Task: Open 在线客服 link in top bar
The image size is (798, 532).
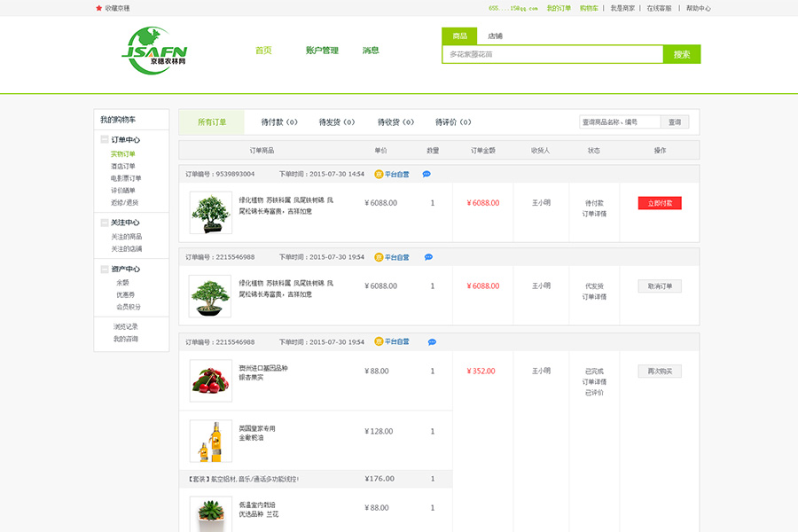Action: (659, 8)
